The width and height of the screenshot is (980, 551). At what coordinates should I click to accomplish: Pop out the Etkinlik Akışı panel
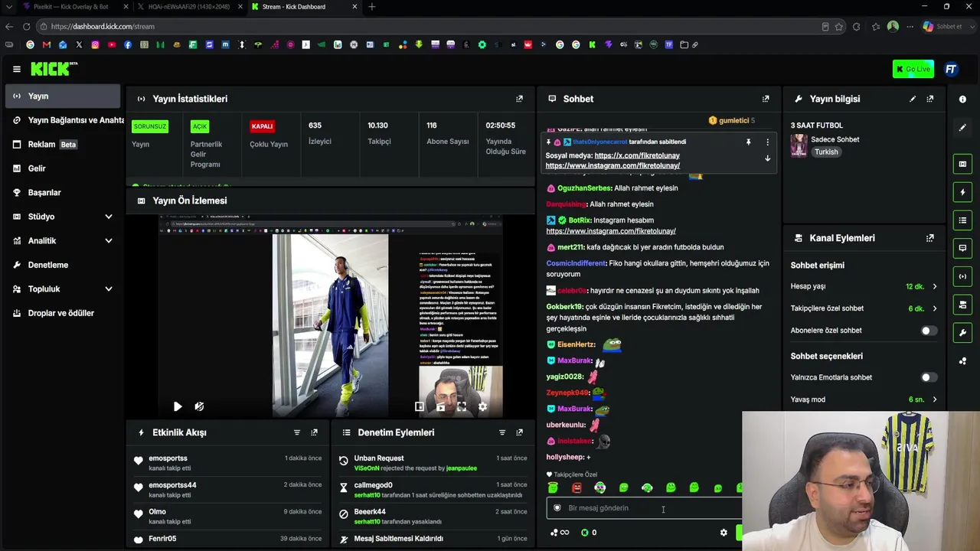(314, 432)
